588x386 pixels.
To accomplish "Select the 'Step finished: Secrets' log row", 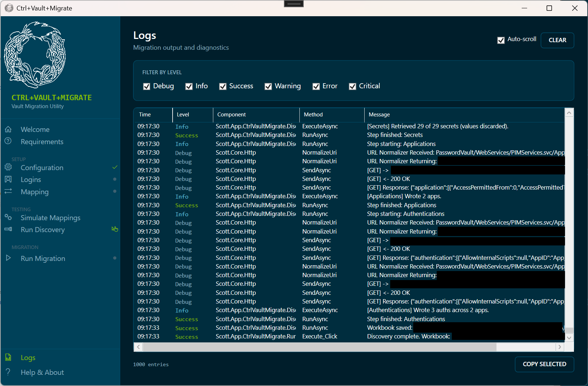I will [349, 135].
